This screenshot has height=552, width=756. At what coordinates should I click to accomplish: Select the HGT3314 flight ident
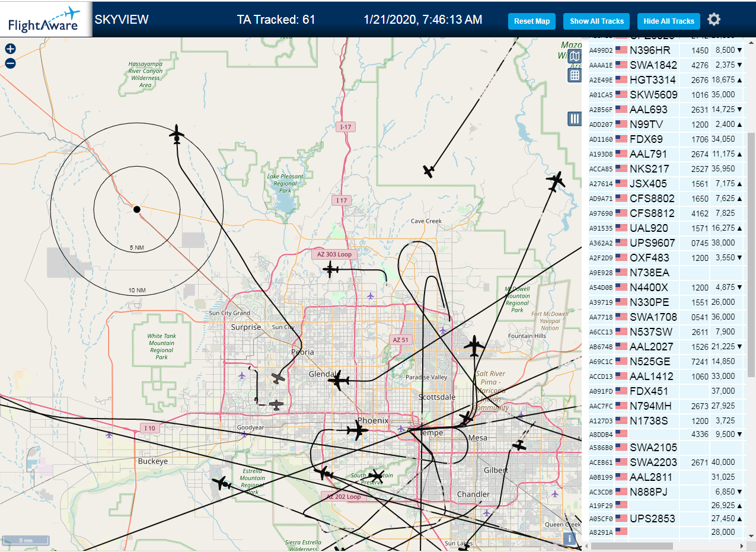click(652, 80)
